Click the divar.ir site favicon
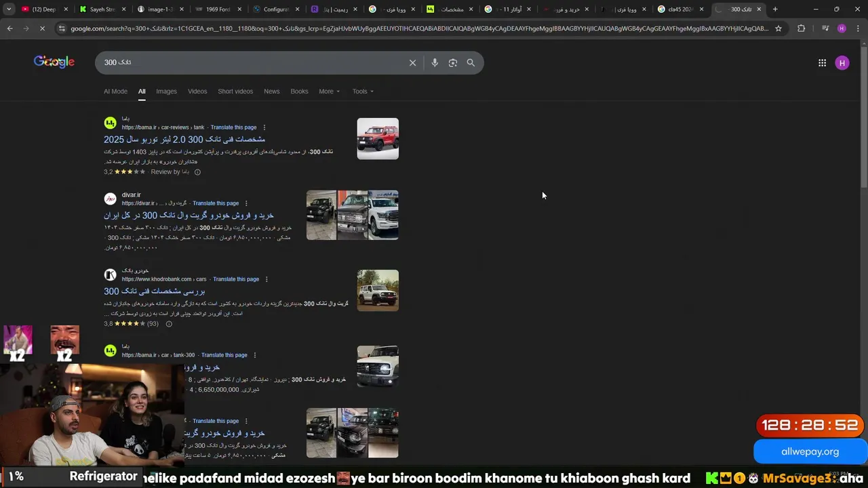 pyautogui.click(x=110, y=199)
